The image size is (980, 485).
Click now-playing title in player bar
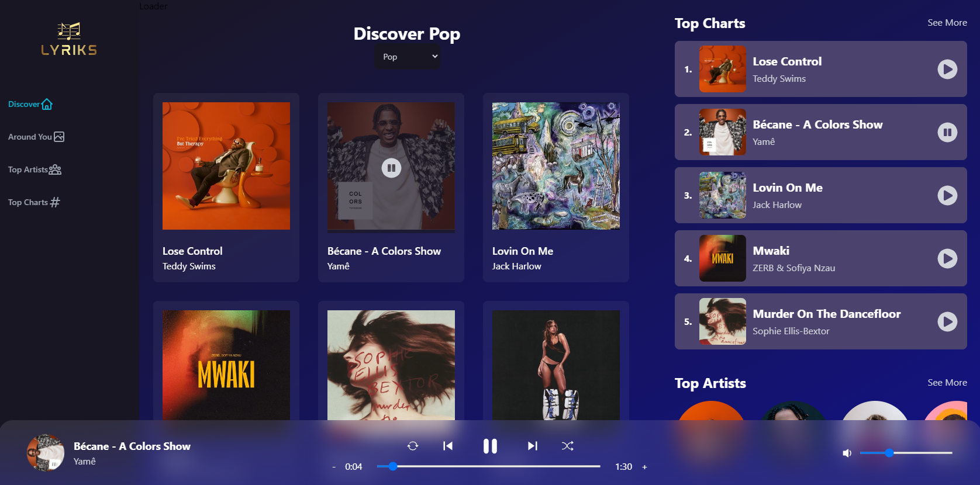tap(132, 446)
